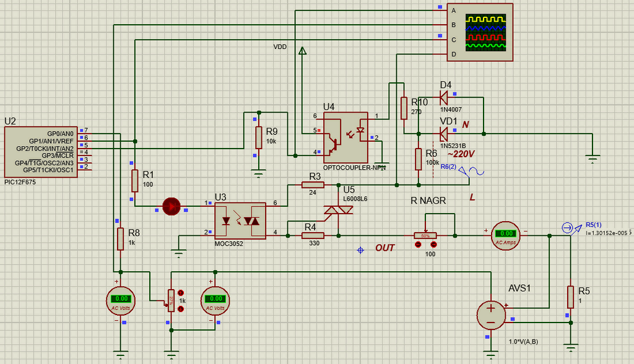This screenshot has height=364, width=634.
Task: Select resistor R10 270 ohm
Action: (x=404, y=108)
